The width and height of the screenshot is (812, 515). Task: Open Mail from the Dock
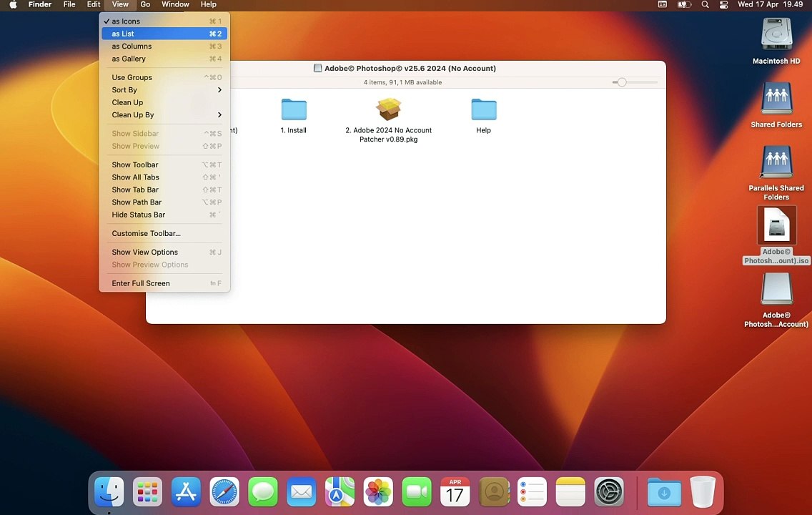pyautogui.click(x=302, y=491)
